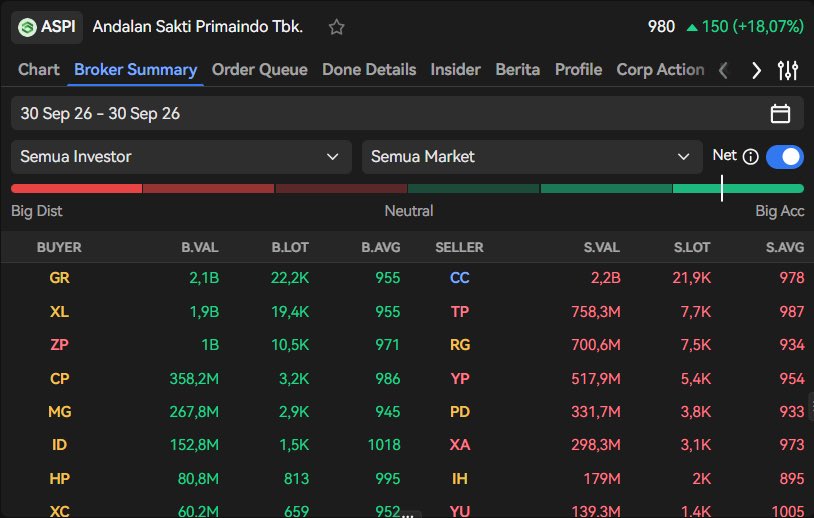This screenshot has width=814, height=518.
Task: Sort by B.LOT column header
Action: (290, 248)
